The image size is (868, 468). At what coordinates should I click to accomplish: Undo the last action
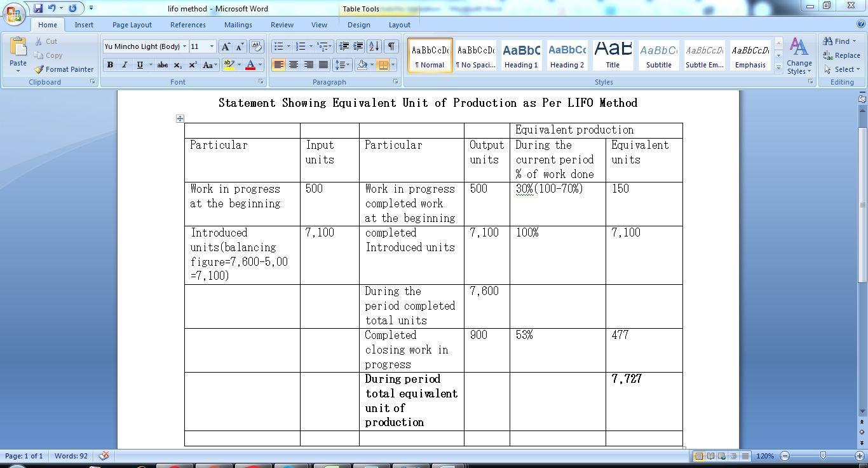tap(52, 8)
